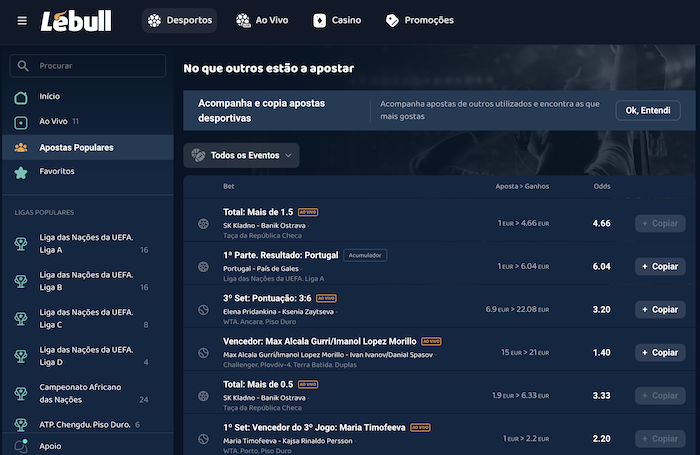The image size is (700, 455).
Task: Click the Início home icon
Action: [21, 97]
